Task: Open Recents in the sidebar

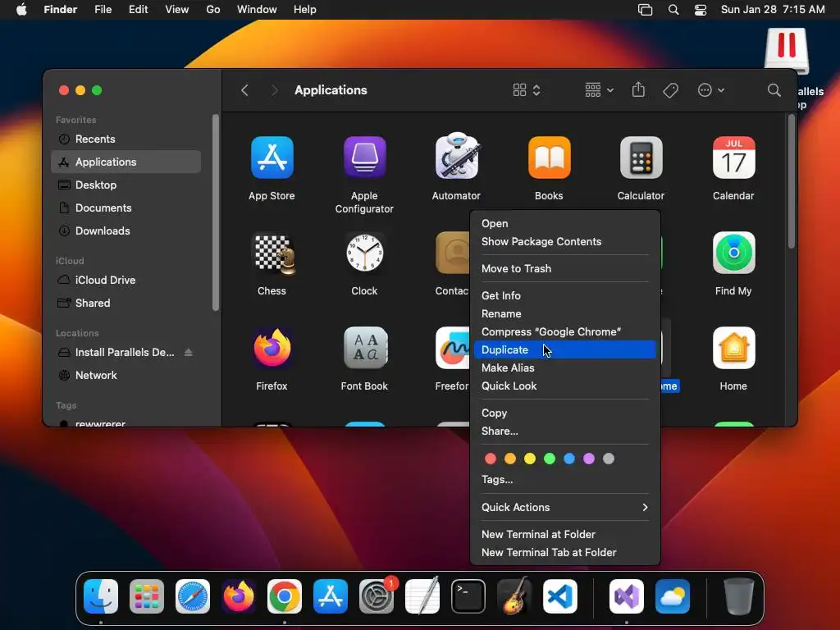Action: tap(126, 139)
